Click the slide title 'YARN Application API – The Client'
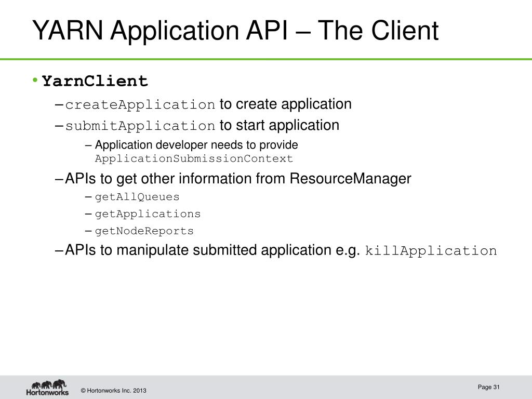The width and height of the screenshot is (532, 399). pyautogui.click(x=235, y=31)
